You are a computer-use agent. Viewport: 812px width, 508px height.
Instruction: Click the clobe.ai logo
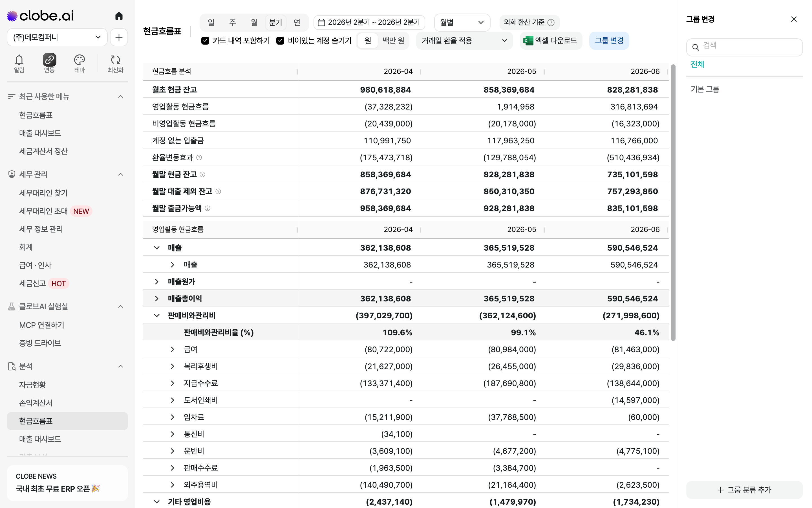[40, 16]
